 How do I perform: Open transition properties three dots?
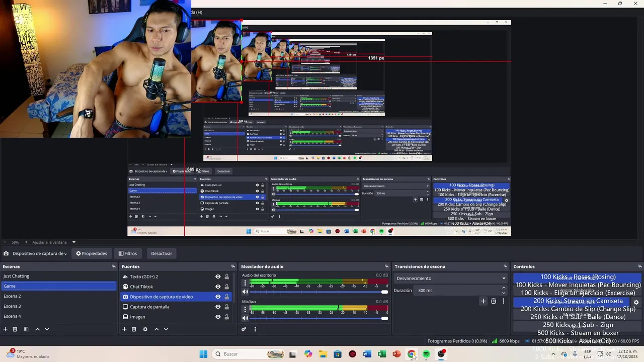(503, 301)
